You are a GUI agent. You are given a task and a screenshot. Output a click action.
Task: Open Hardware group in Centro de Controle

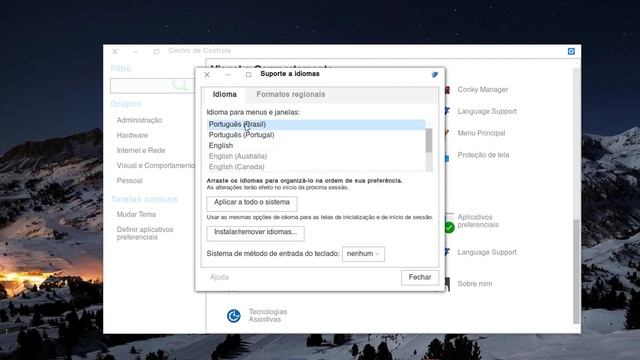pyautogui.click(x=132, y=135)
